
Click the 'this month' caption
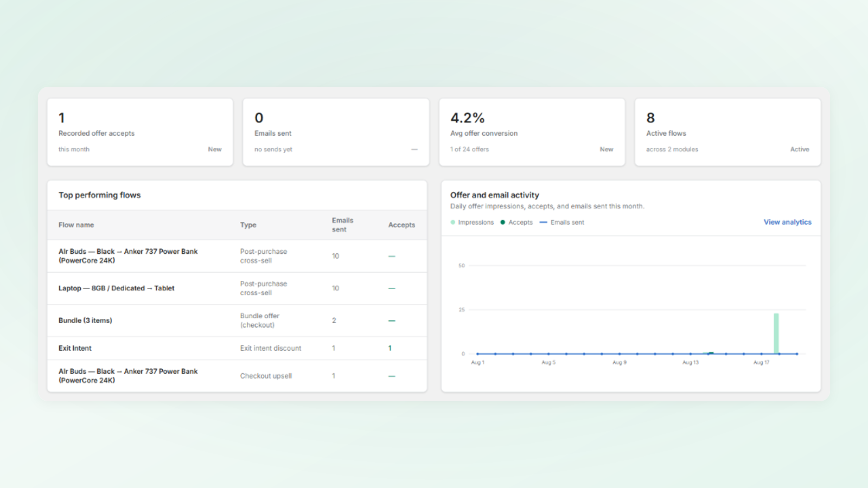[x=74, y=149]
